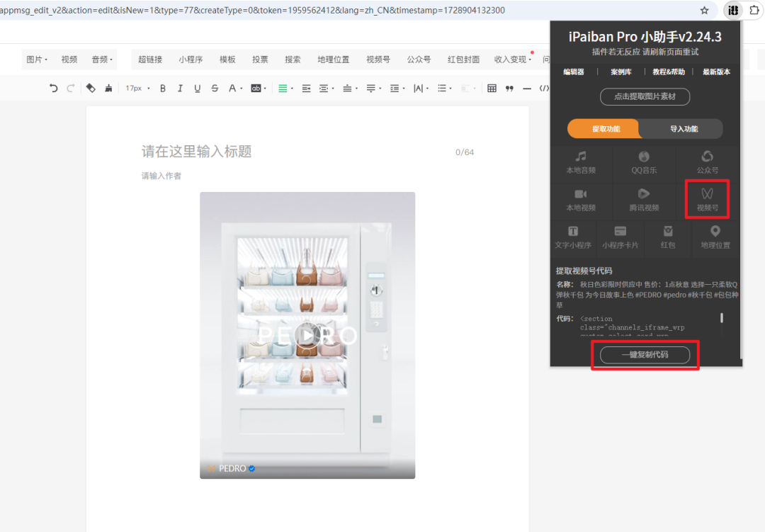The width and height of the screenshot is (765, 532).
Task: Select the format painter brush icon
Action: (108, 89)
